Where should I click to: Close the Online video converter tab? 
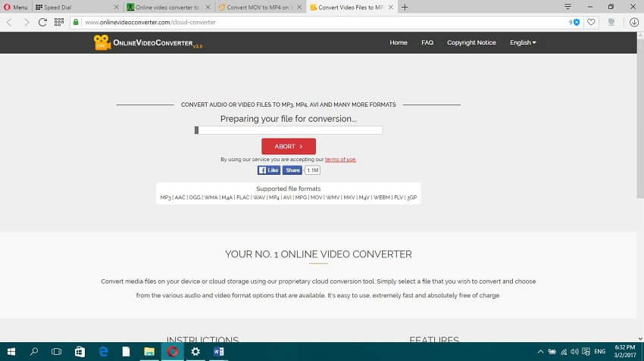[x=208, y=8]
